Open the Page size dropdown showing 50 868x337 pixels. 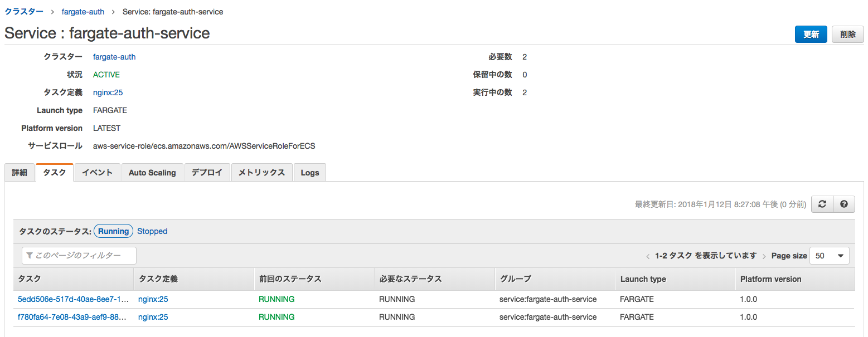coord(829,256)
